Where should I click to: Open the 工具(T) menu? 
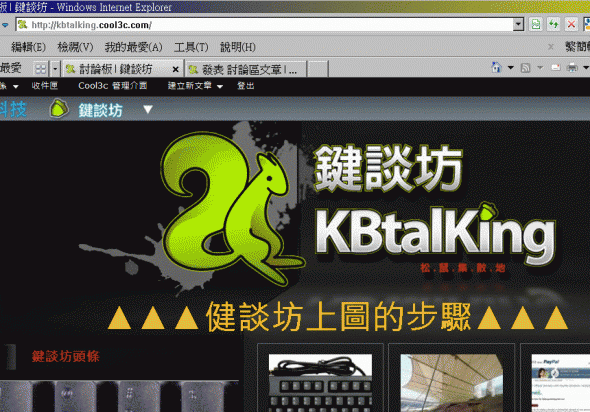191,47
